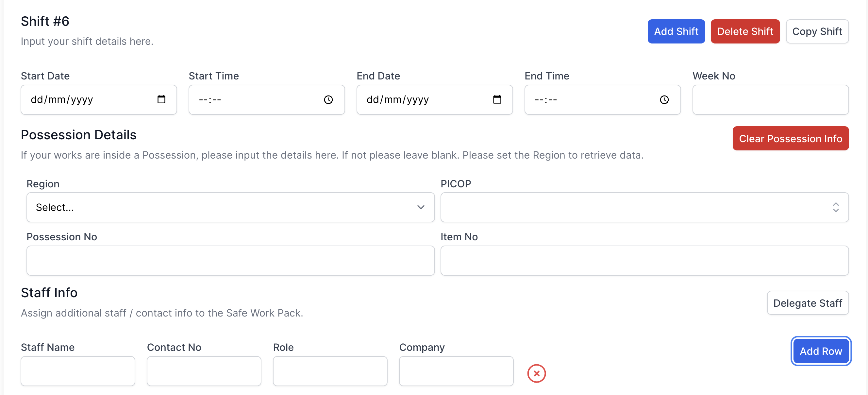Focus the Week No input field
The image size is (868, 395).
tap(770, 100)
